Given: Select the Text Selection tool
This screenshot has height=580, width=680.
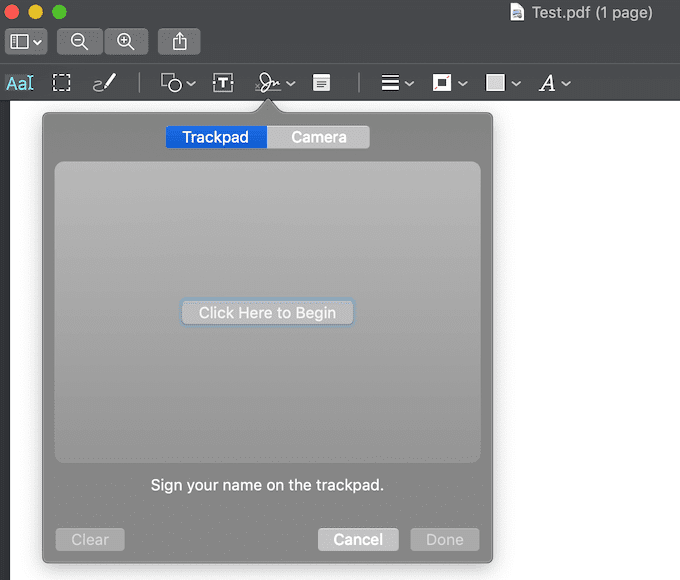Looking at the screenshot, I should coord(20,83).
